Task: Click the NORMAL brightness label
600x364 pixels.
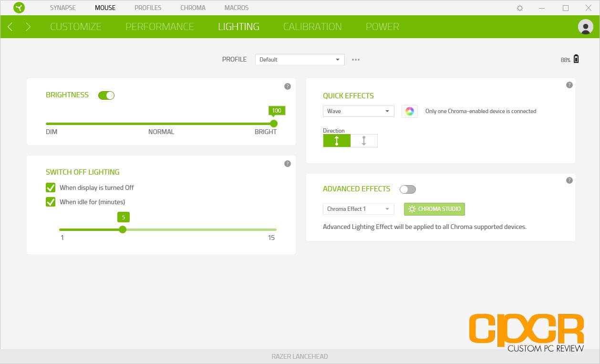Action: [161, 132]
